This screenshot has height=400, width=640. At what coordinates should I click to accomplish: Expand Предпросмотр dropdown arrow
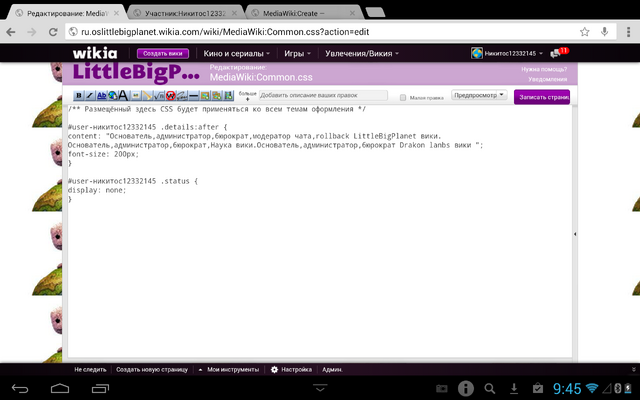502,95
